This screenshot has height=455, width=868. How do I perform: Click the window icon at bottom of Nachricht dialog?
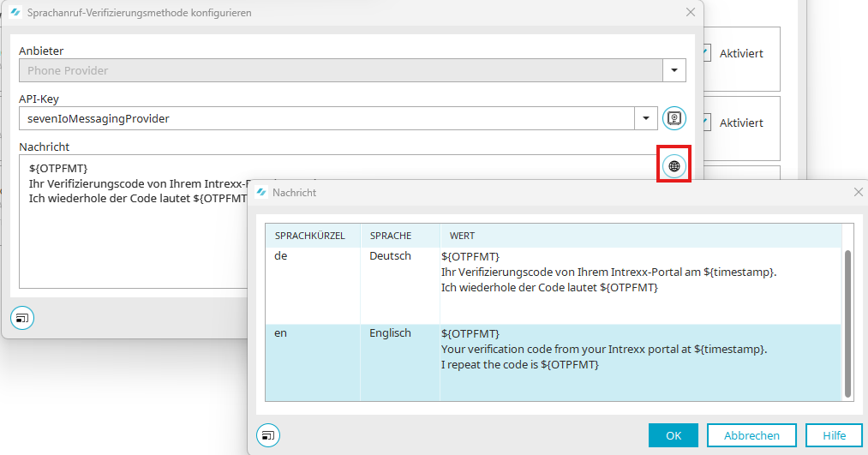point(268,435)
